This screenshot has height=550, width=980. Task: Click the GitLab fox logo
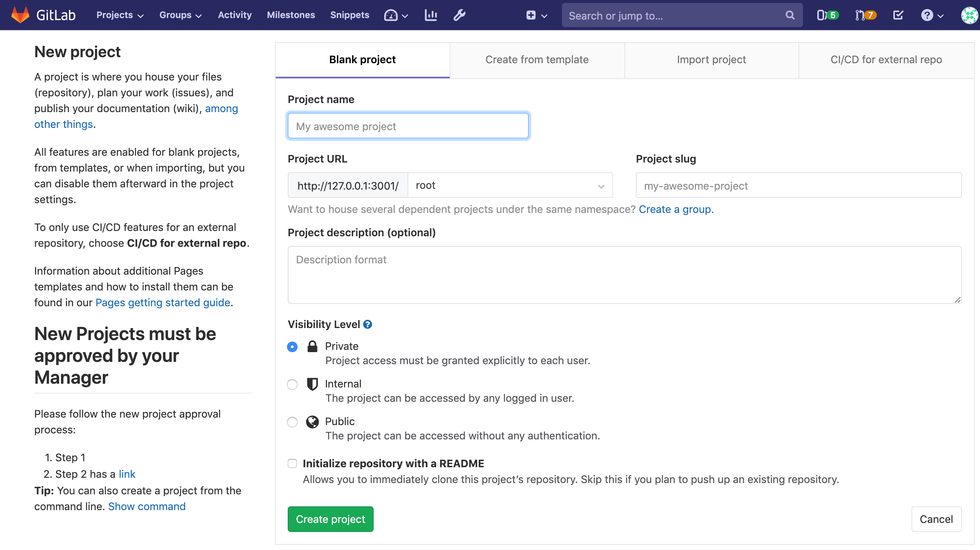[20, 15]
